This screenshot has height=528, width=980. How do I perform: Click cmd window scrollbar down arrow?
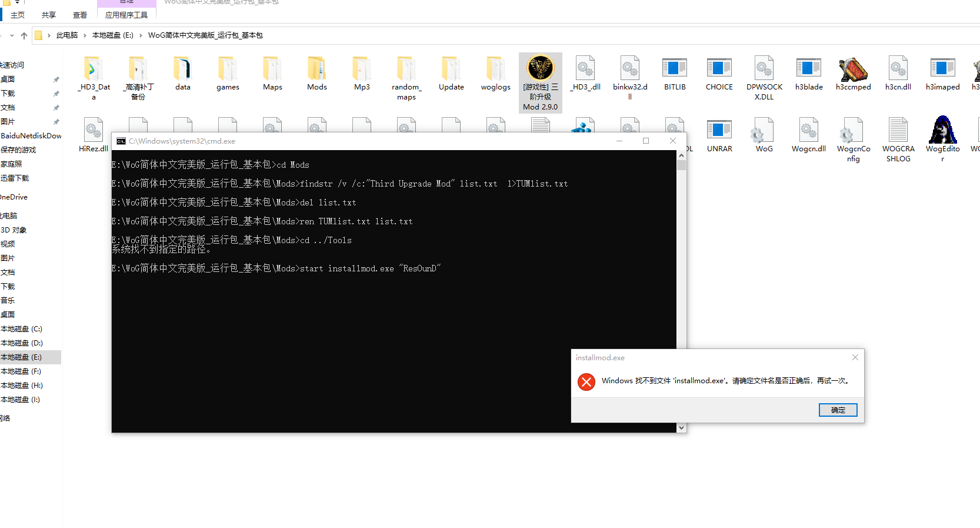tap(682, 428)
